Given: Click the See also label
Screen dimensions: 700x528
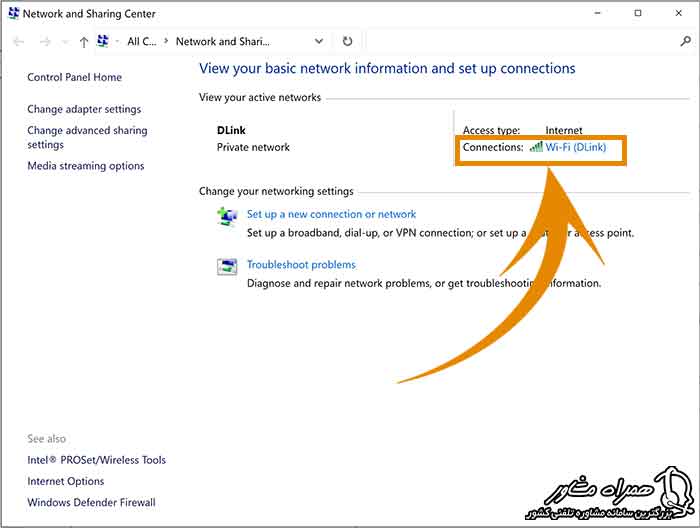Looking at the screenshot, I should pyautogui.click(x=46, y=439).
